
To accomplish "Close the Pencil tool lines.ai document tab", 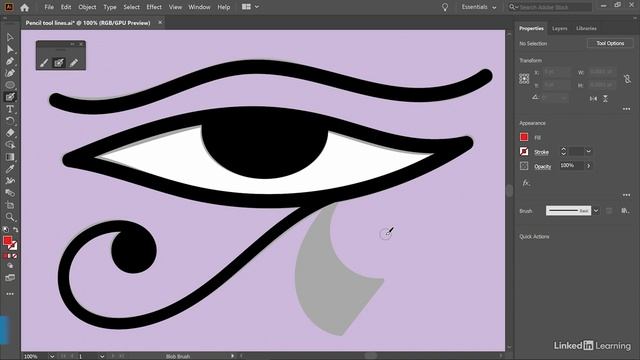I will [160, 22].
